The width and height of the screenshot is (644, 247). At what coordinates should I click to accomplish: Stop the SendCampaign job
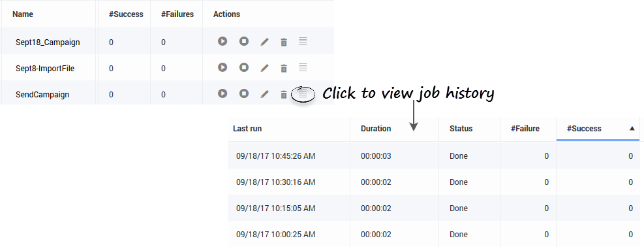pos(244,93)
